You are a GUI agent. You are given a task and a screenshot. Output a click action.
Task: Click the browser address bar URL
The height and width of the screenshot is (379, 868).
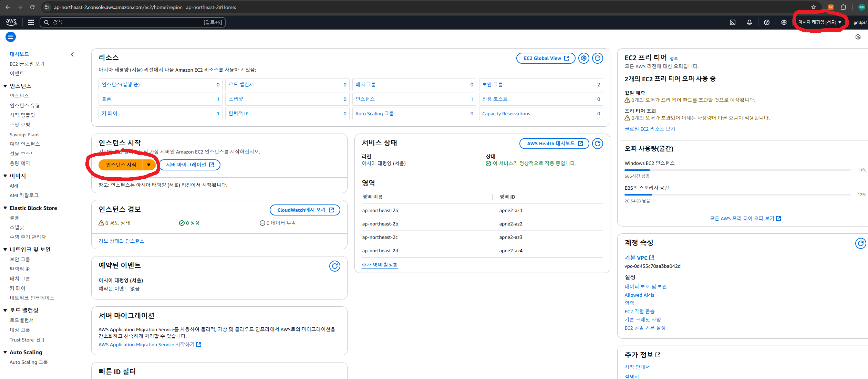(x=145, y=7)
